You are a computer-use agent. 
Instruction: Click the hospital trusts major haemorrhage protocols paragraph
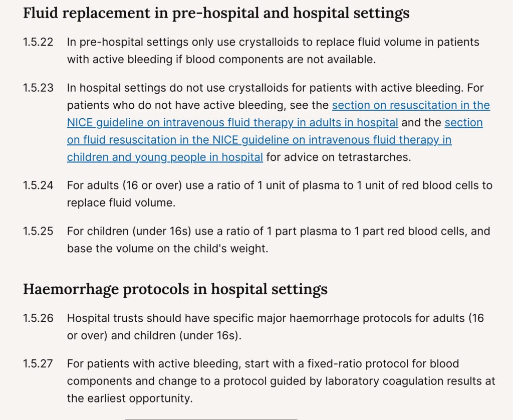[276, 327]
